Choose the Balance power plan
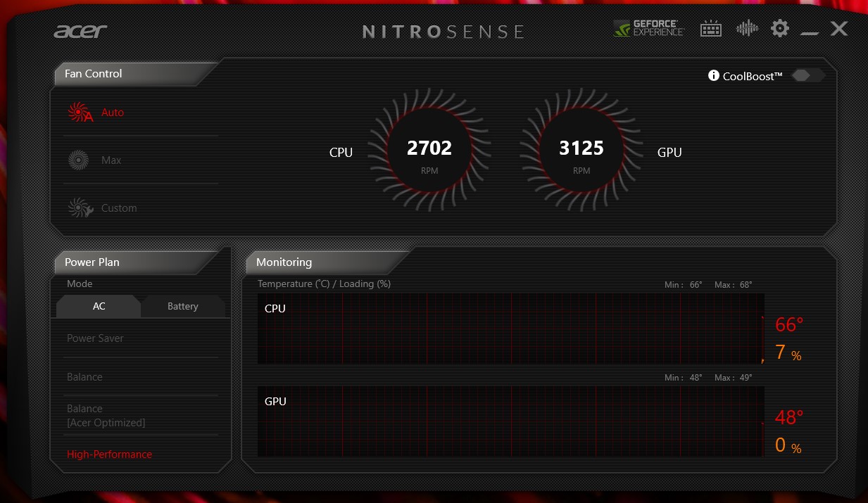Image resolution: width=868 pixels, height=503 pixels. 84,377
